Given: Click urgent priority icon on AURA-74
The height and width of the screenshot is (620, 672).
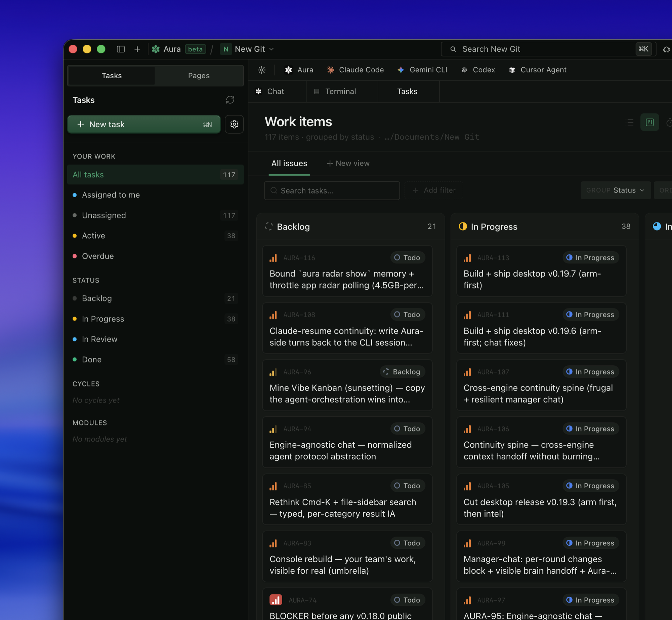Looking at the screenshot, I should (x=276, y=600).
